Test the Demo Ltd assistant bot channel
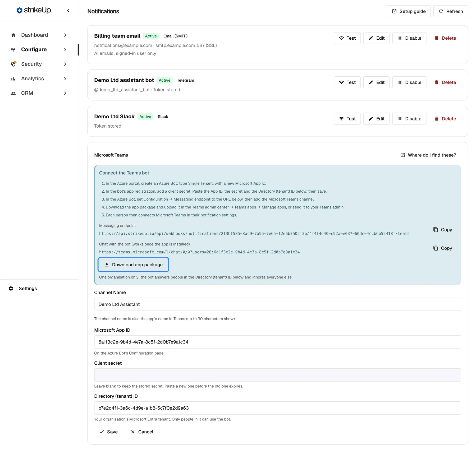The width and height of the screenshot is (476, 450). pos(347,82)
